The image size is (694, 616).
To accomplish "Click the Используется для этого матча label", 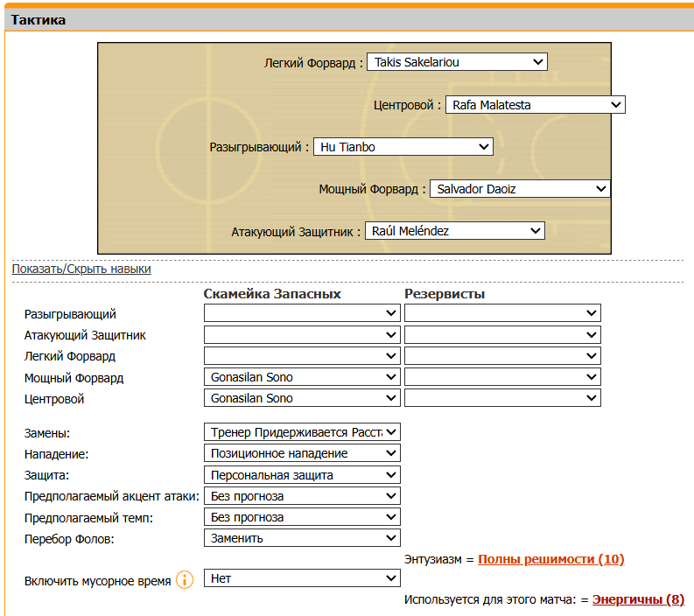I will pyautogui.click(x=490, y=599).
